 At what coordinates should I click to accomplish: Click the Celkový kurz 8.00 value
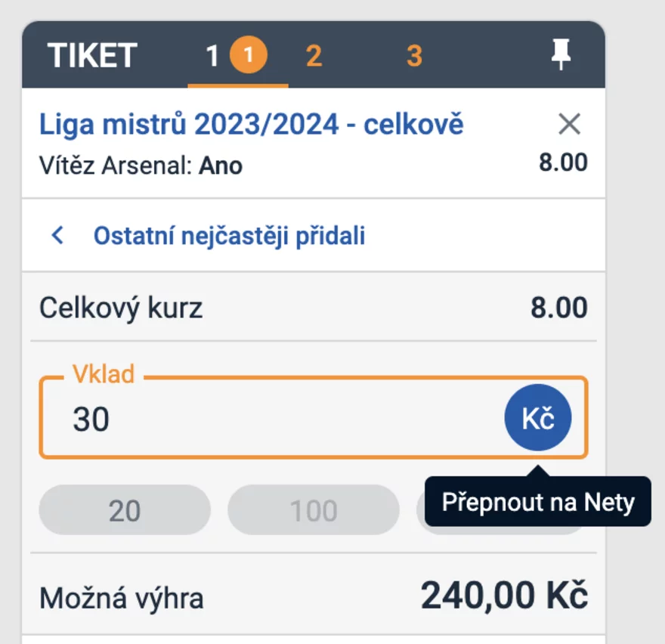coord(559,308)
